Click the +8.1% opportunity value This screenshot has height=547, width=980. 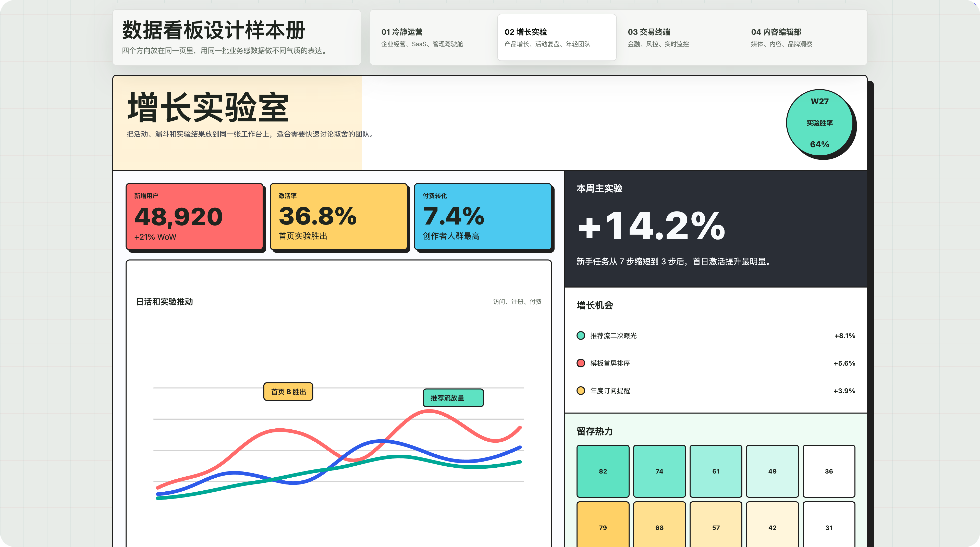[844, 335]
